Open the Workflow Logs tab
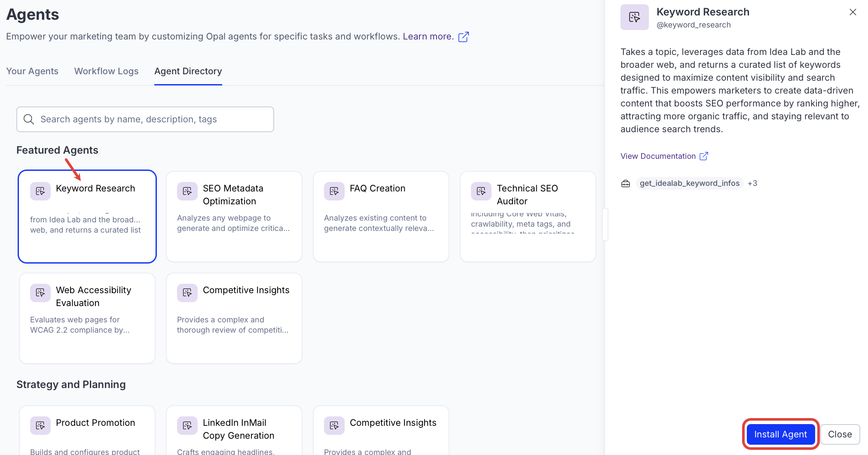Image resolution: width=868 pixels, height=455 pixels. tap(106, 71)
